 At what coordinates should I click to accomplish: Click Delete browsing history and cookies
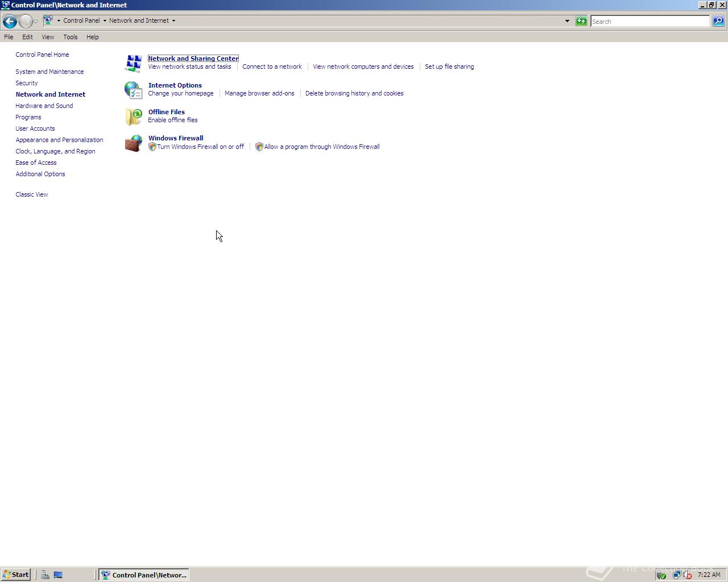point(354,93)
